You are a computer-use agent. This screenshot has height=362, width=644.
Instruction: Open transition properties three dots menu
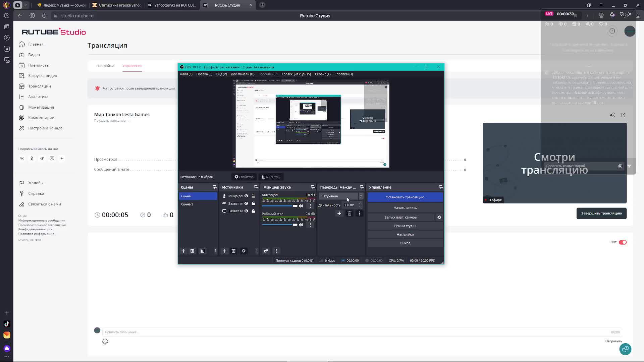point(359,214)
